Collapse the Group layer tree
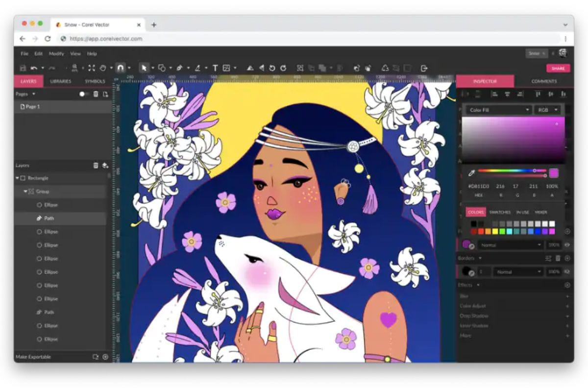The image size is (588, 392). coord(25,191)
